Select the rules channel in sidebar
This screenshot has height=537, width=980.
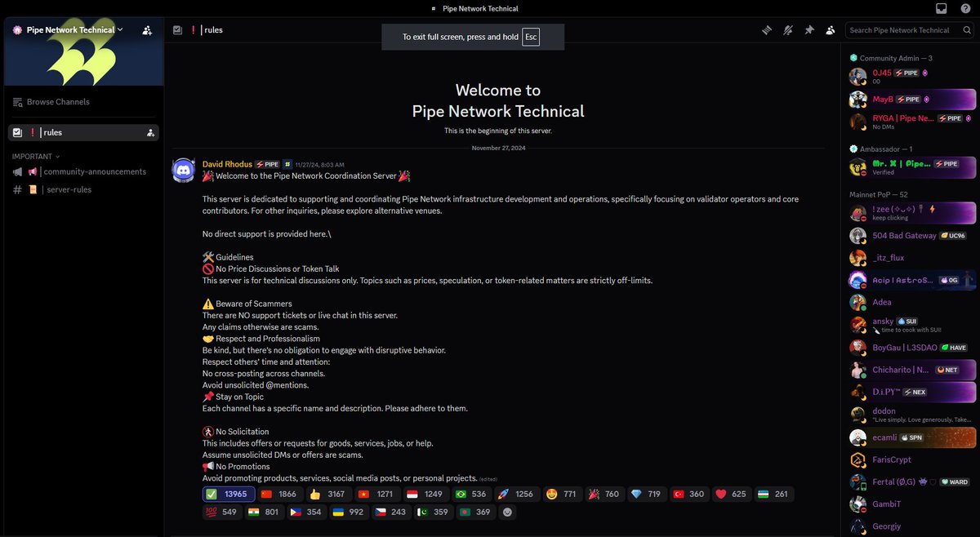click(83, 132)
